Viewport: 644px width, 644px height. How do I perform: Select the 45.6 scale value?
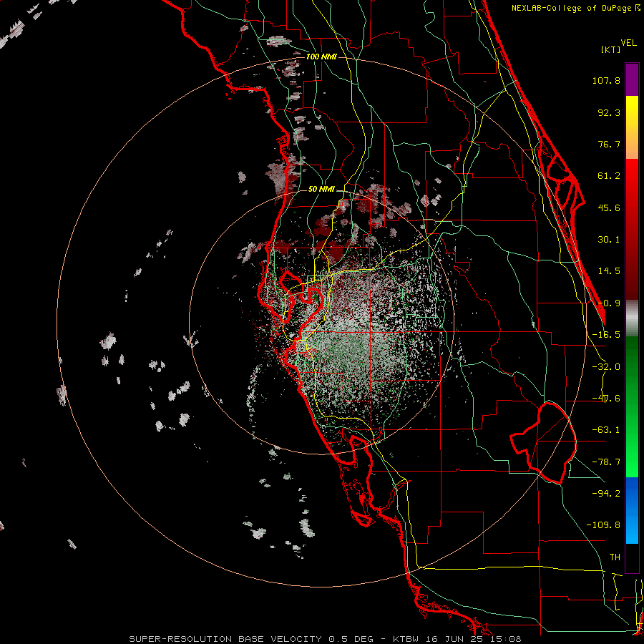coord(609,208)
